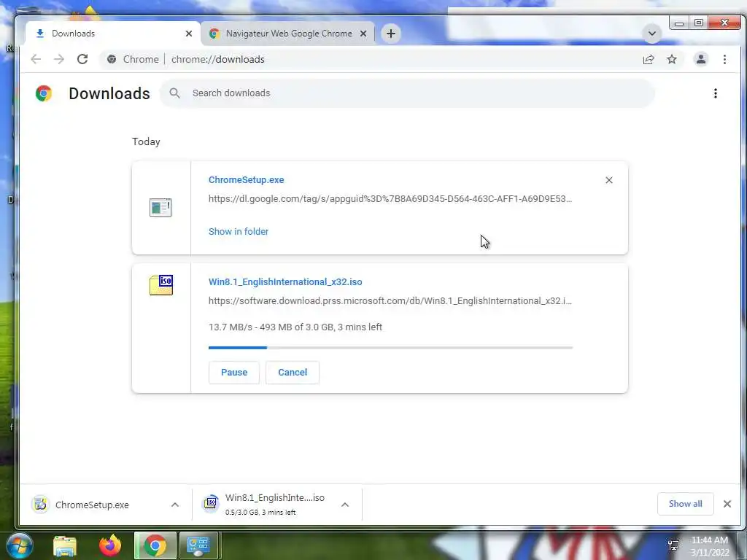This screenshot has height=560, width=747.
Task: Click the Chrome taskbar button
Action: [155, 545]
